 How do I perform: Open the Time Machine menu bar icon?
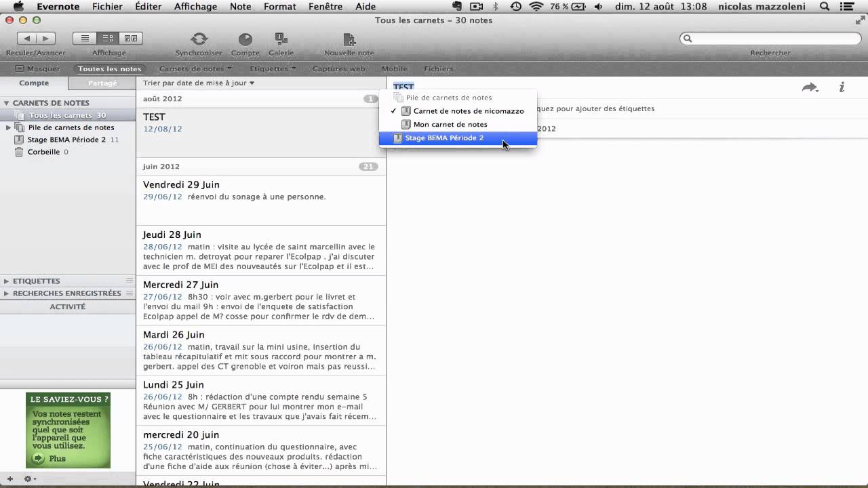click(516, 7)
